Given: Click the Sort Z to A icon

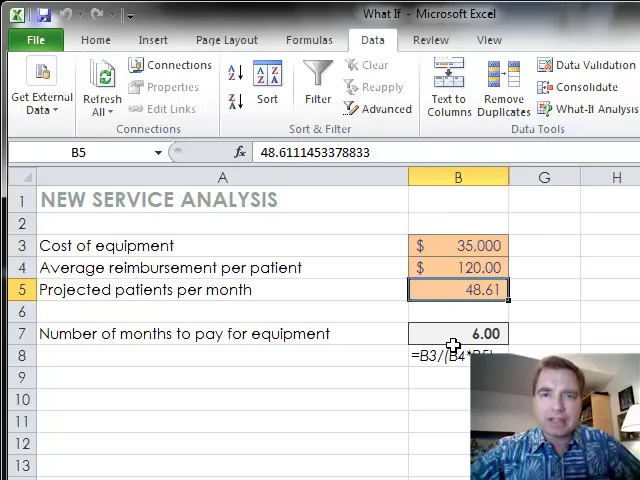Looking at the screenshot, I should 236,101.
